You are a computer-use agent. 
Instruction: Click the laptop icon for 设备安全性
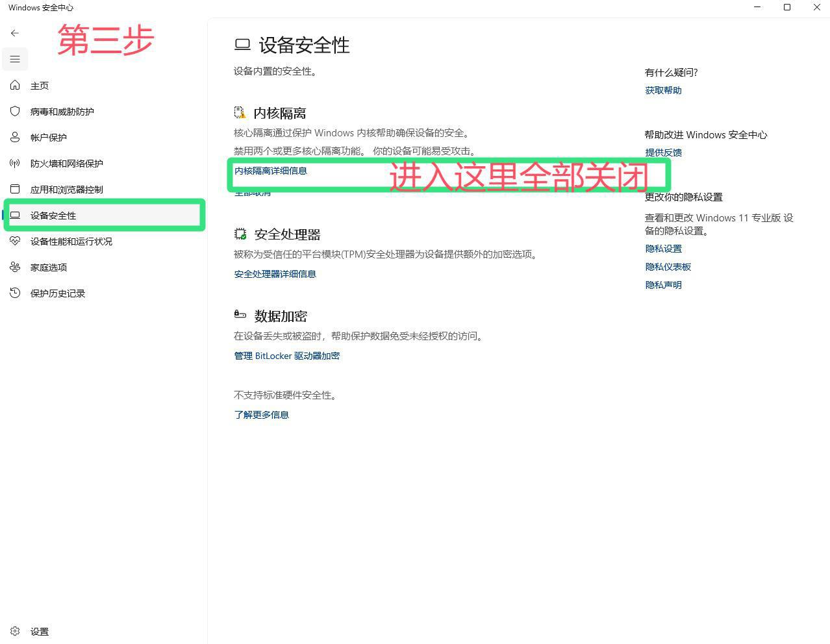(x=15, y=215)
